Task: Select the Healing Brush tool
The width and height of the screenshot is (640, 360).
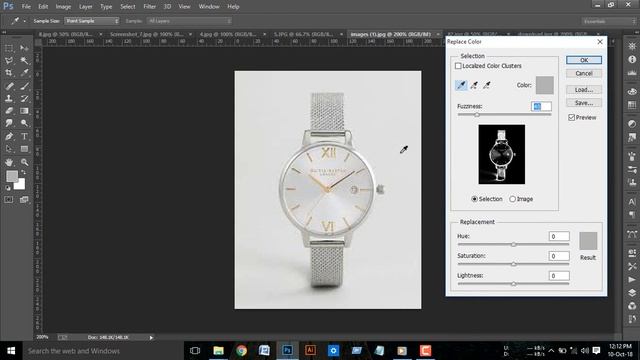Action: (x=9, y=86)
